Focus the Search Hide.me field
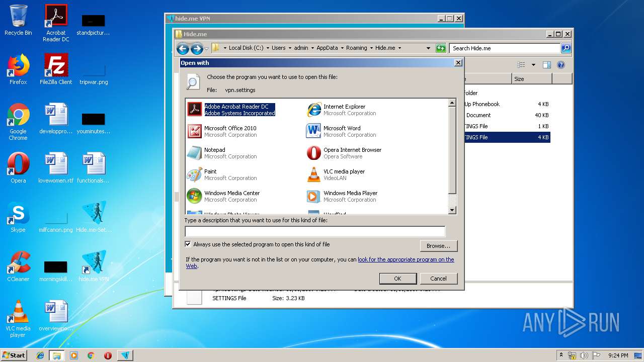This screenshot has height=362, width=644. point(505,48)
